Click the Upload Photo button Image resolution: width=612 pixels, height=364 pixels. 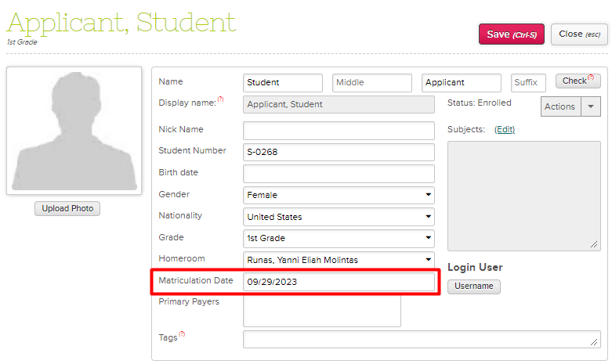[67, 208]
